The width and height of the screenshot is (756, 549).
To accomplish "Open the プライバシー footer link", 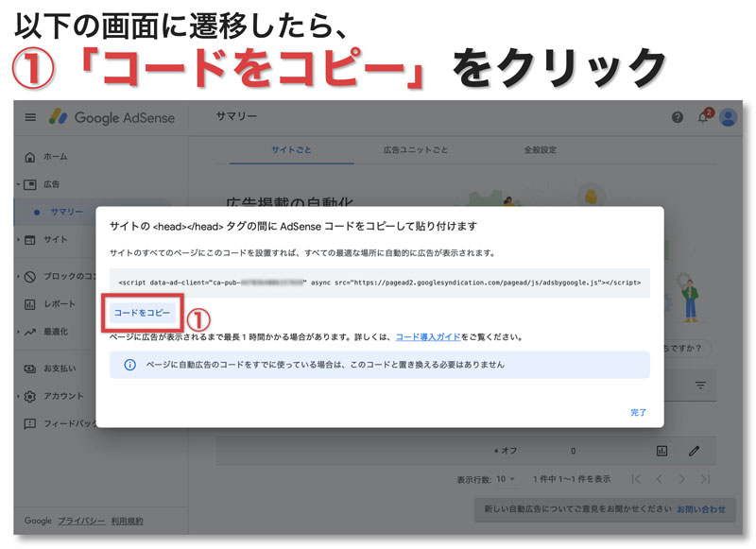I will tap(81, 521).
